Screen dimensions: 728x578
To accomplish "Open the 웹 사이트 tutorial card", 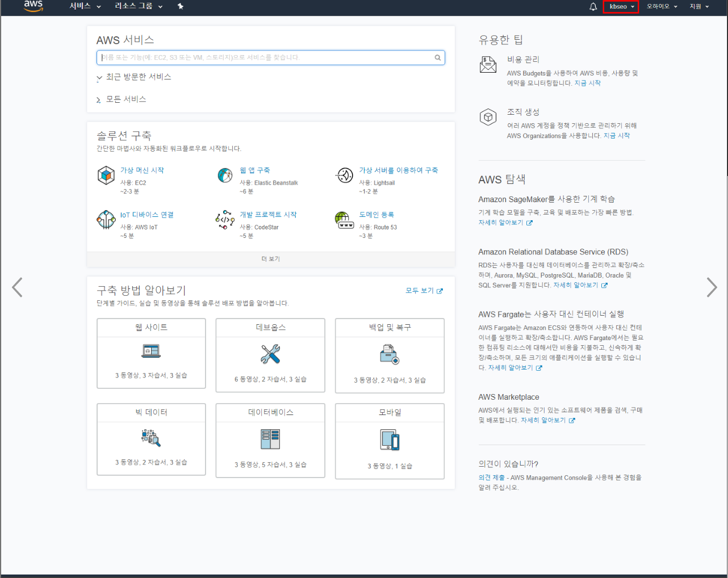I will coord(151,353).
